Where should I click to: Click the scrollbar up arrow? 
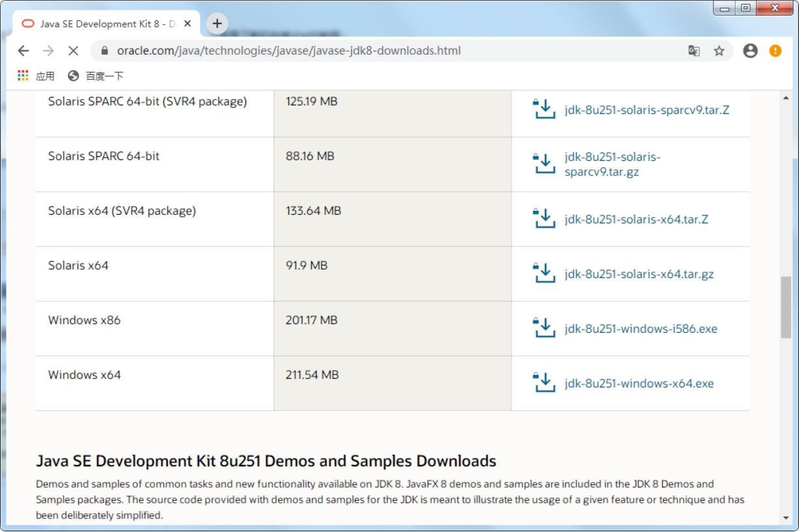(786, 98)
